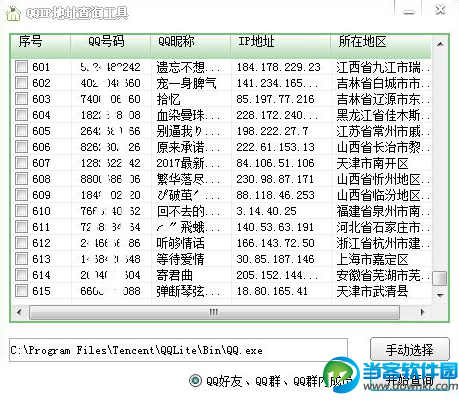Enable checkbox for row 612
This screenshot has width=459, height=400.
point(21,243)
